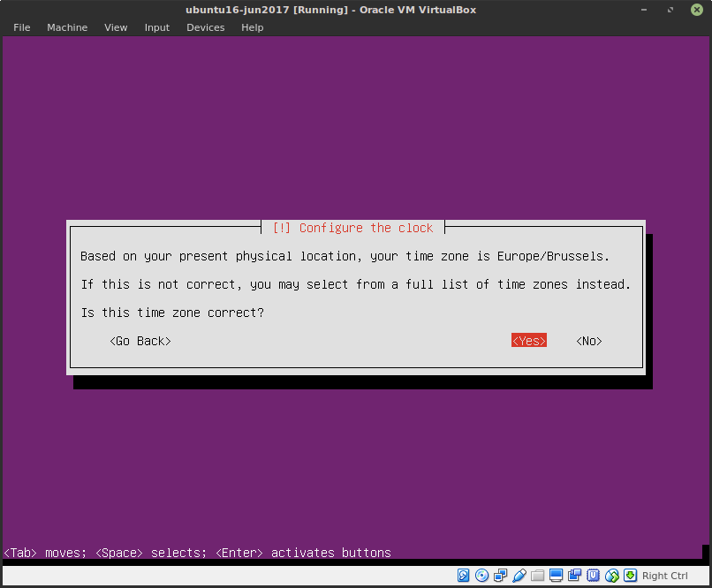This screenshot has width=712, height=588.
Task: Choose No to reject the timezone
Action: (587, 340)
